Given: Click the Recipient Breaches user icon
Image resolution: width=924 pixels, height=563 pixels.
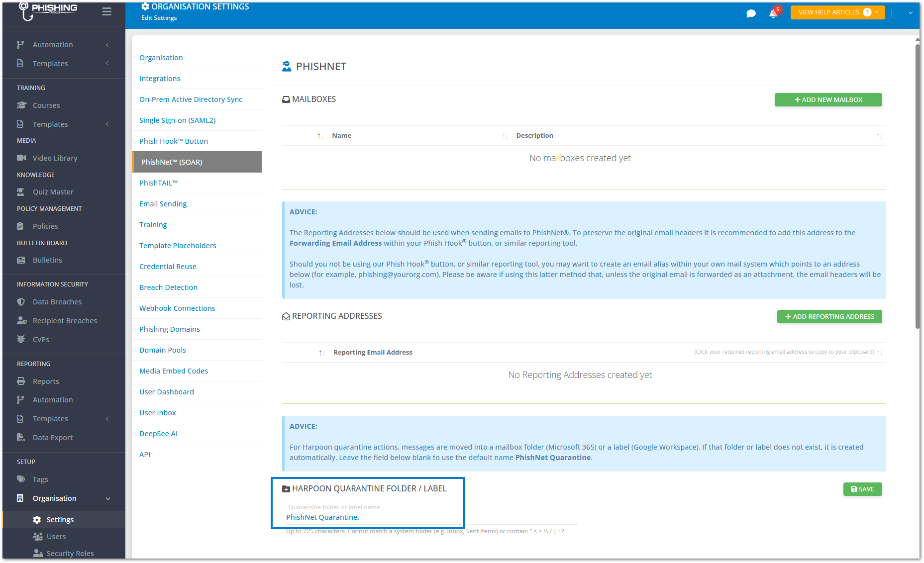Looking at the screenshot, I should click(21, 321).
